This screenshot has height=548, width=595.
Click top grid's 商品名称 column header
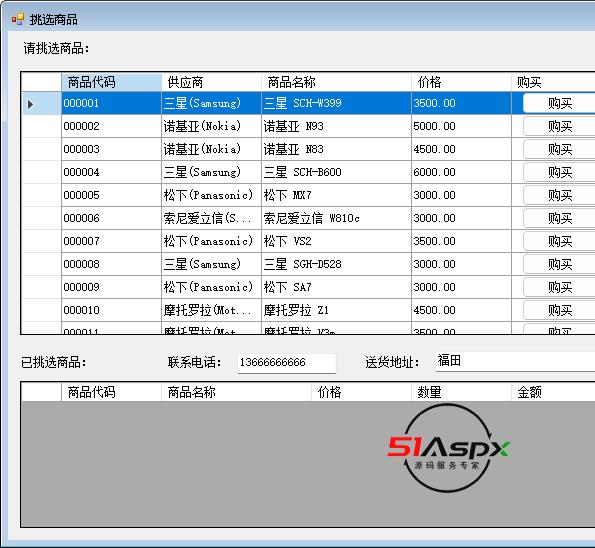336,82
